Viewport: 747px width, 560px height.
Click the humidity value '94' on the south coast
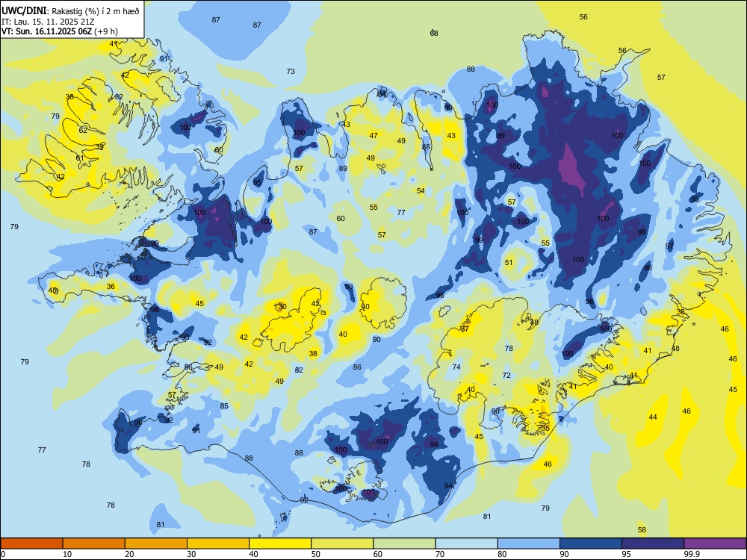pos(448,486)
